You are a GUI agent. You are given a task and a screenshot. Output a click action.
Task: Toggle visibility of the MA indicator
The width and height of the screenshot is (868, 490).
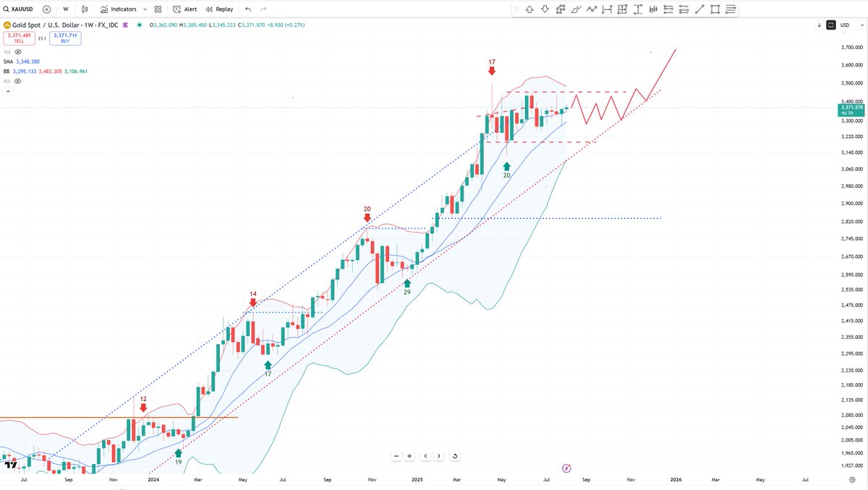coord(17,81)
